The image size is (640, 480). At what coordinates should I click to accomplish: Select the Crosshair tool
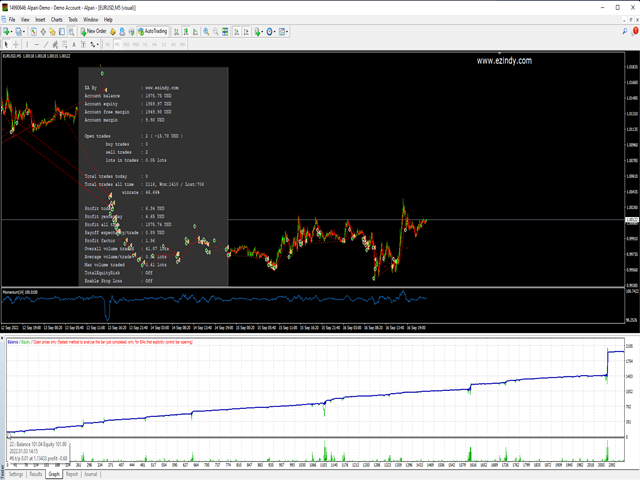(x=16, y=44)
